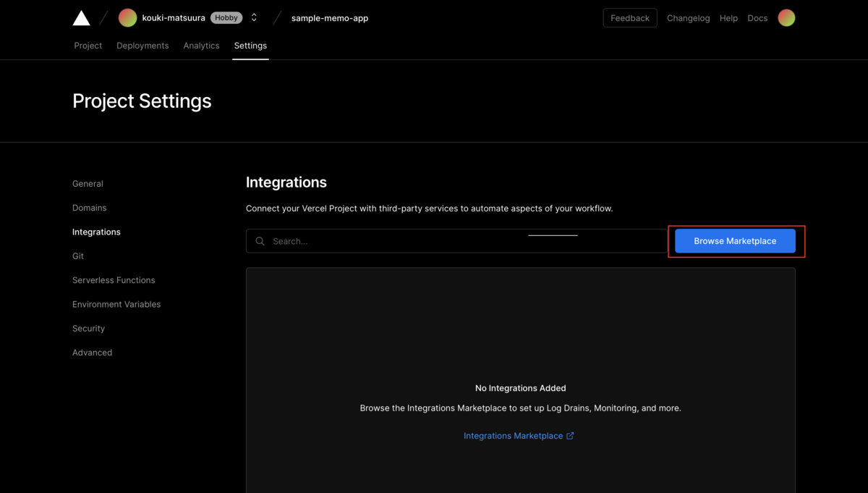Open the kouki-matsuura team avatar
The image size is (868, 493).
pos(127,18)
